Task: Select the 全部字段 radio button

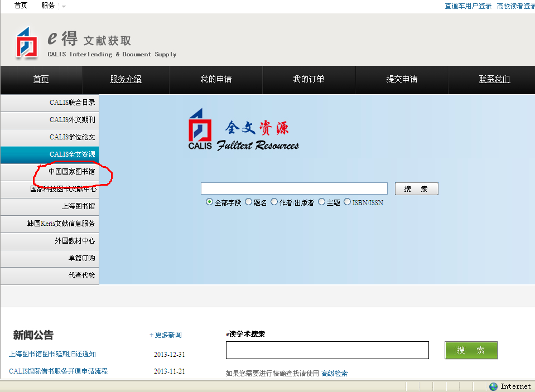Action: 210,202
